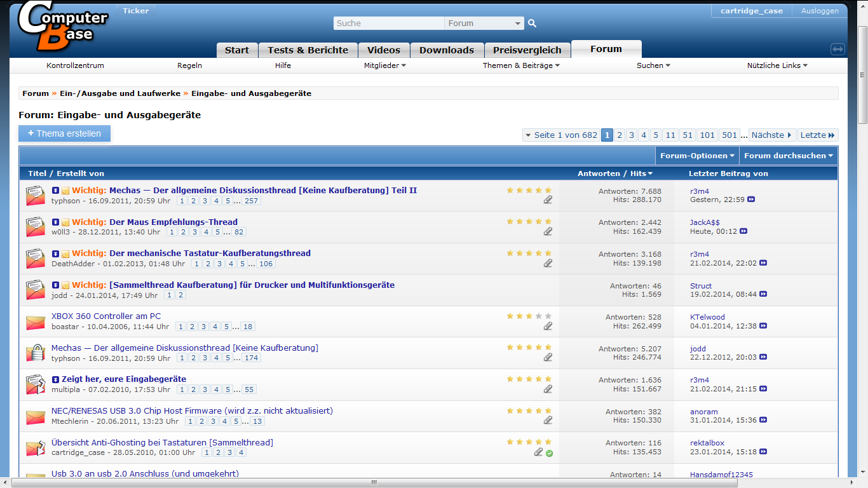Click envelope icon of NEC/RENESAS thread
The width and height of the screenshot is (868, 488).
[x=35, y=417]
